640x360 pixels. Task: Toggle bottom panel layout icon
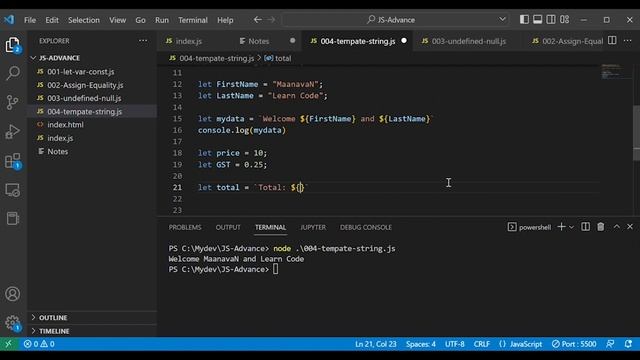point(538,20)
